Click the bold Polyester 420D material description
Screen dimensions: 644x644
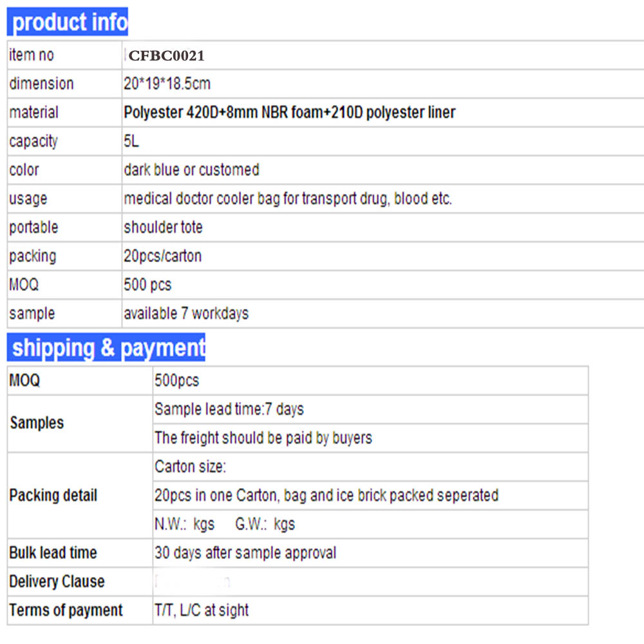point(289,113)
